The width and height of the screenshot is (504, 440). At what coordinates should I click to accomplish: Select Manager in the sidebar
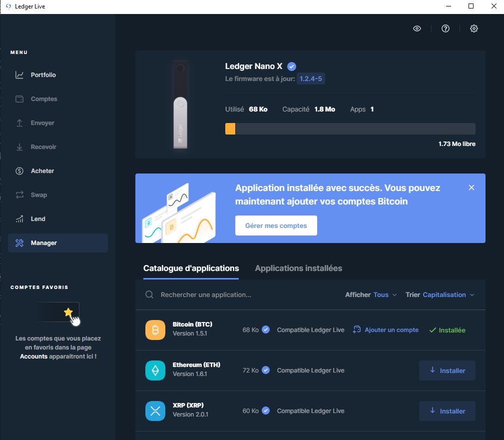point(58,243)
